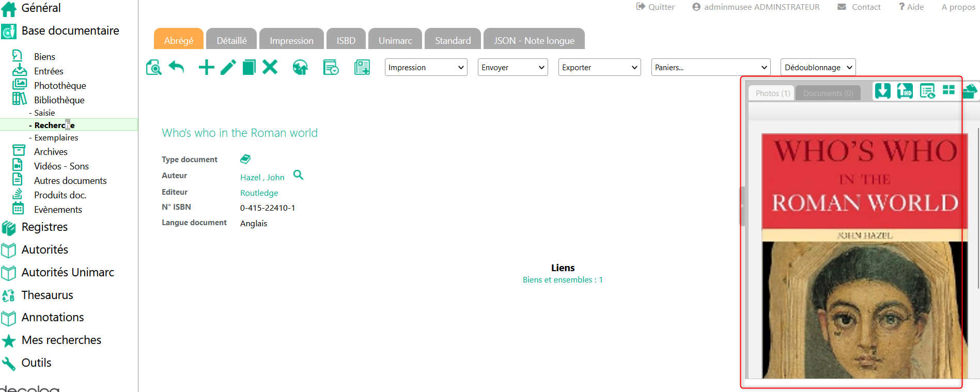The height and width of the screenshot is (392, 980).
Task: Click the Who's Who book cover thumbnail
Action: click(x=864, y=256)
